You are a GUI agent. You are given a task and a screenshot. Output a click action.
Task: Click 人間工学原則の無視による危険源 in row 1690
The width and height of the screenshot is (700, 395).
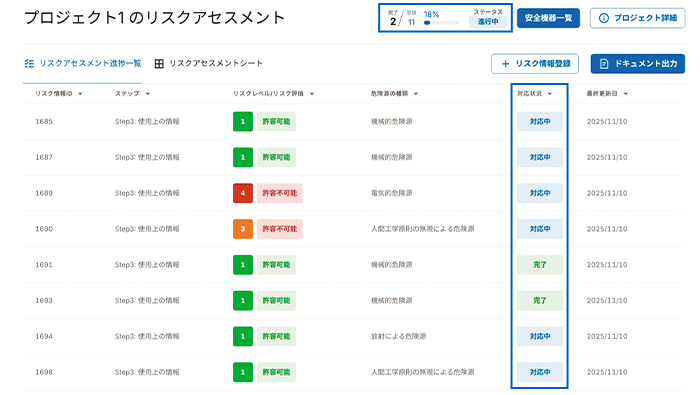(422, 229)
